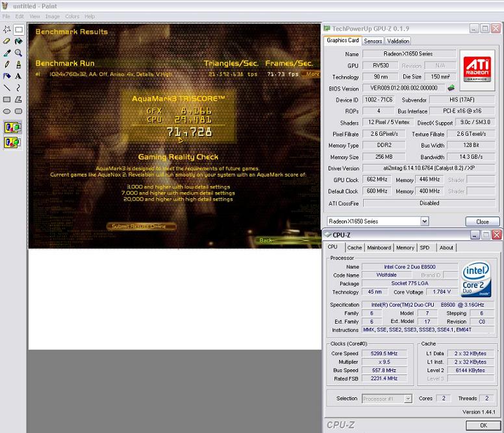Enable the transparent selection option in toolbox
Screen dimensions: 504x433
pos(12,142)
